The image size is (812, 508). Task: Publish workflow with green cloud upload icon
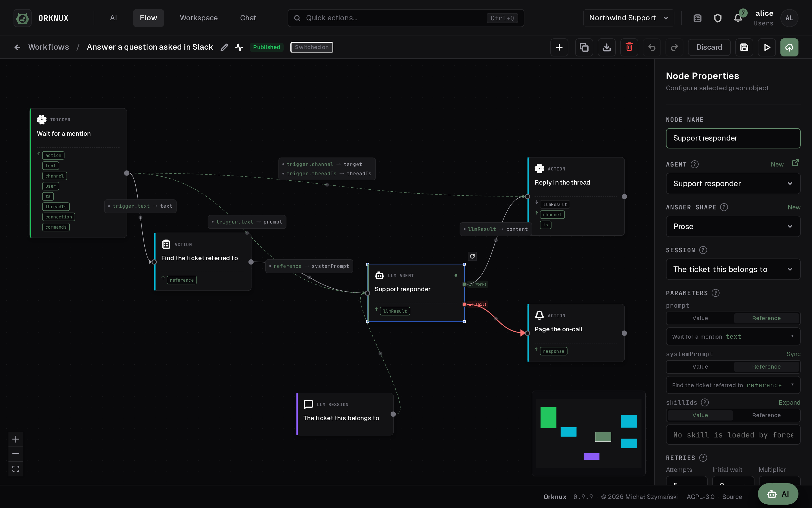click(789, 47)
